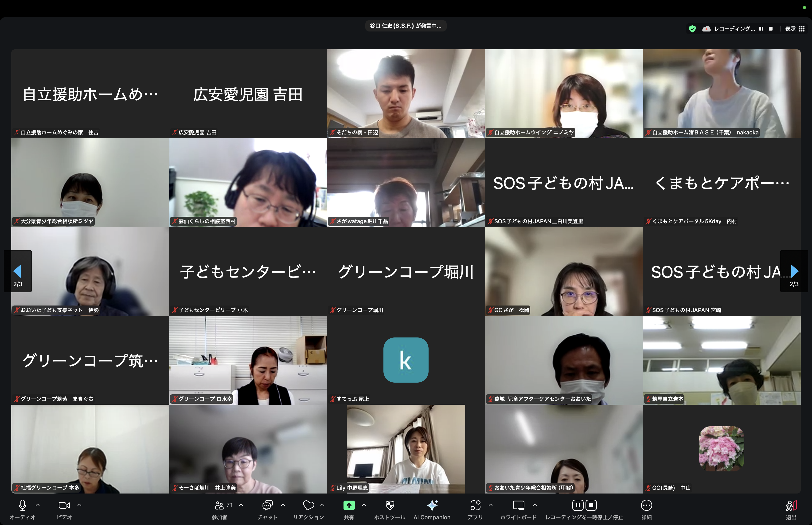Click the Leave meeting button

[791, 505]
